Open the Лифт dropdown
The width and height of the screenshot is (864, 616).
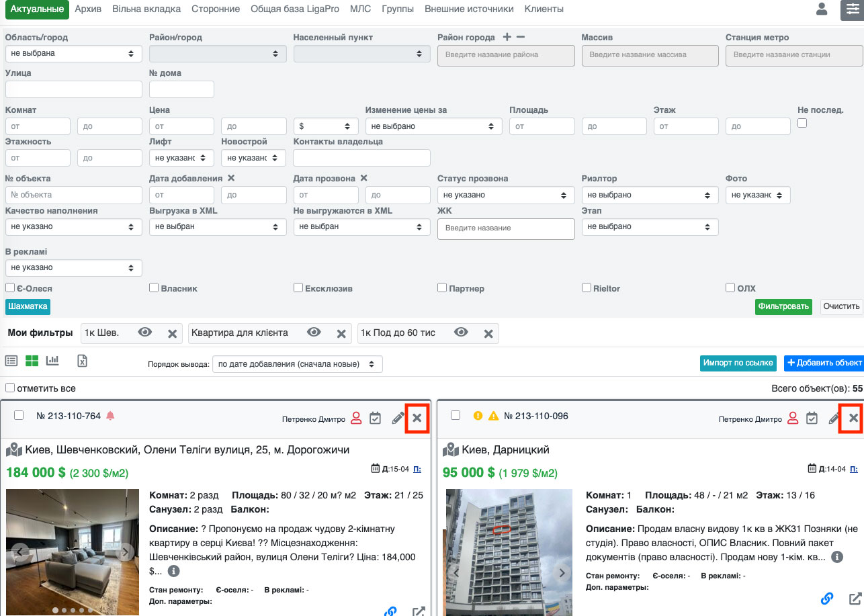point(181,158)
